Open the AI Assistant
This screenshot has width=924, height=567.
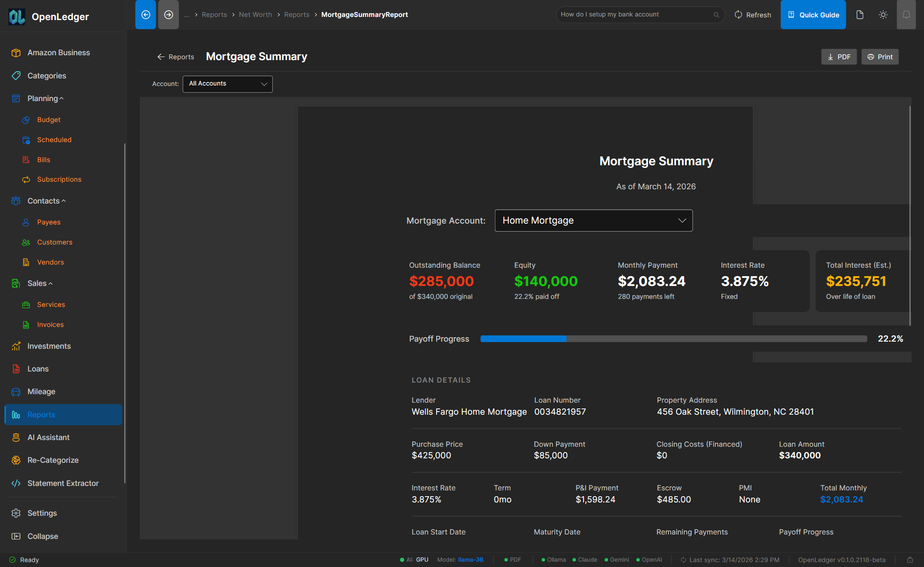49,437
